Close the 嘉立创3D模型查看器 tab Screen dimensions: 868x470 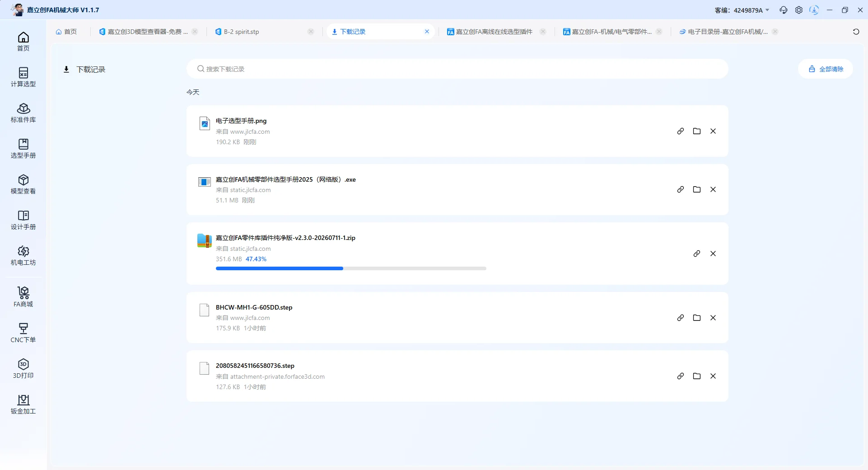pyautogui.click(x=195, y=32)
